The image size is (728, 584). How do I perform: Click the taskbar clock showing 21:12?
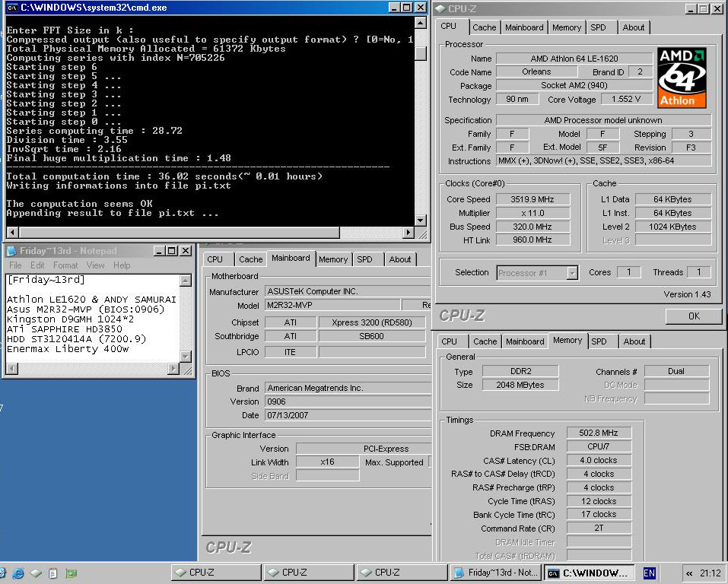[711, 573]
